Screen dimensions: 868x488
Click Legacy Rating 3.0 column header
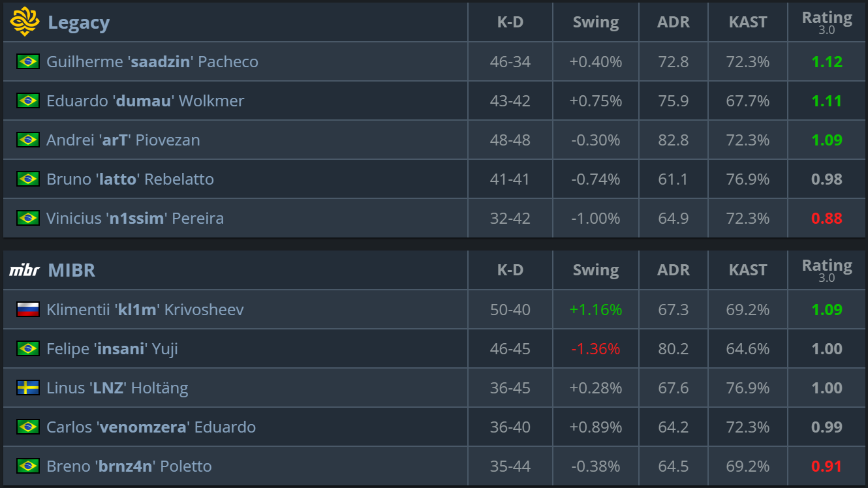pos(827,22)
